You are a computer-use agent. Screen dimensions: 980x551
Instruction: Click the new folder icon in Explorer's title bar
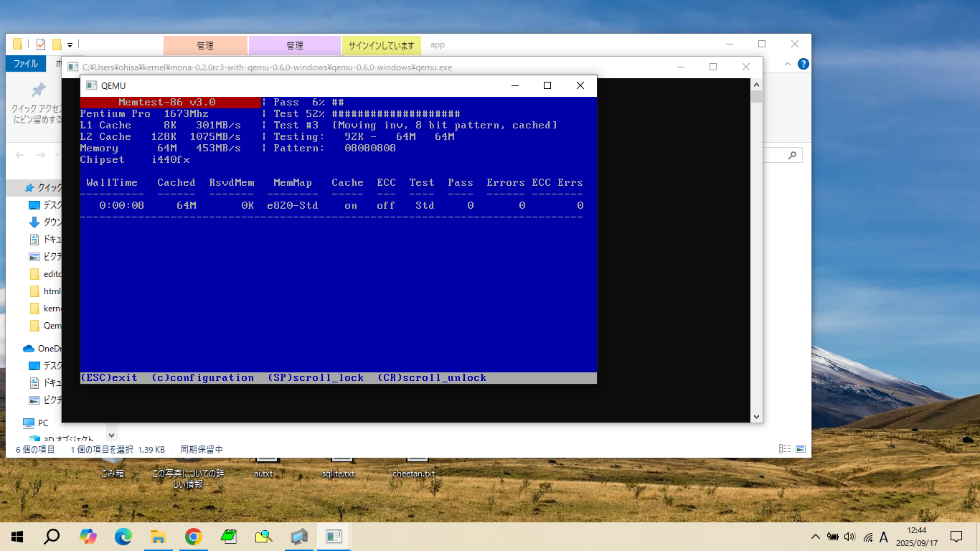57,44
